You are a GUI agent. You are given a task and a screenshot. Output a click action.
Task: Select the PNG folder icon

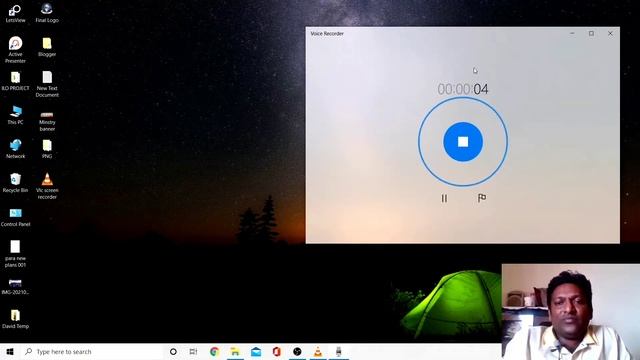pyautogui.click(x=47, y=149)
